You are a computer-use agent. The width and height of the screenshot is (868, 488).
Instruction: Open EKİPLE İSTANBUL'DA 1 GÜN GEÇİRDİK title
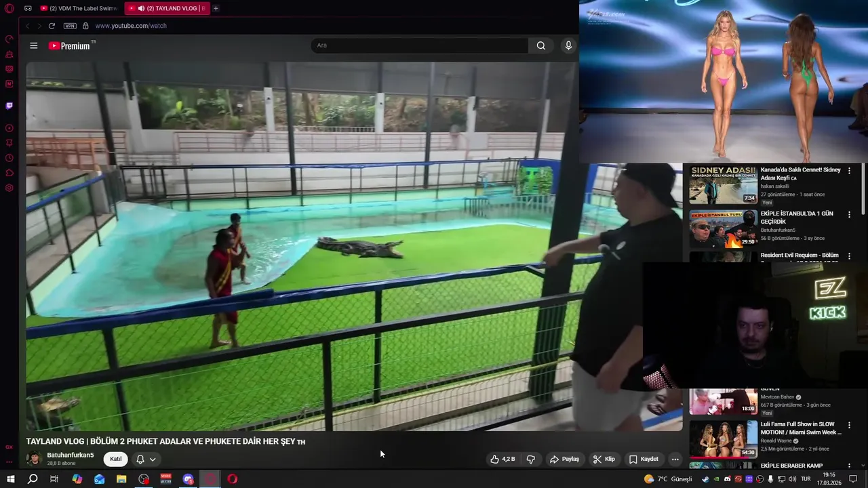(x=797, y=218)
